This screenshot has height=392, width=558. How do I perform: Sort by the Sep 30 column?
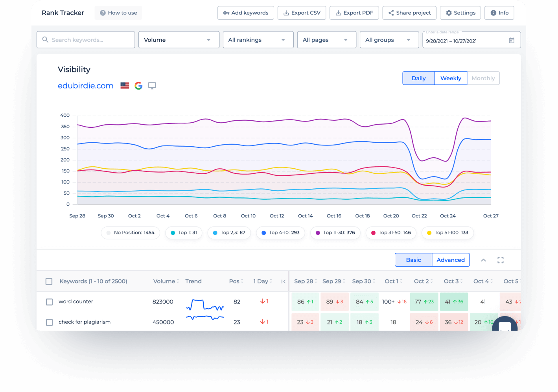[364, 281]
